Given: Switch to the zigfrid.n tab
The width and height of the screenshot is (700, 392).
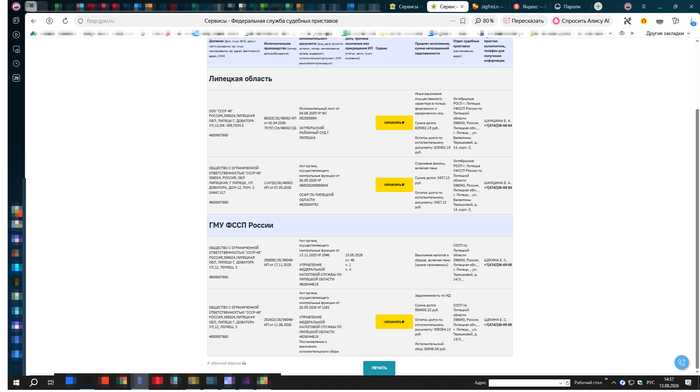Looking at the screenshot, I should click(x=488, y=6).
